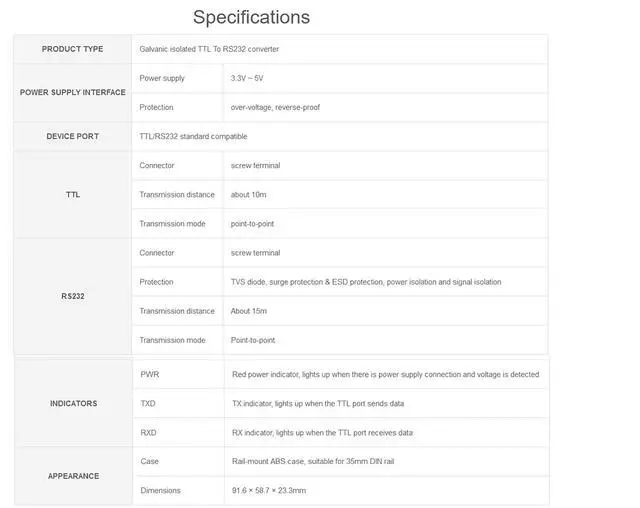
Task: Select the PRODUCT TYPE header cell
Action: (73, 49)
